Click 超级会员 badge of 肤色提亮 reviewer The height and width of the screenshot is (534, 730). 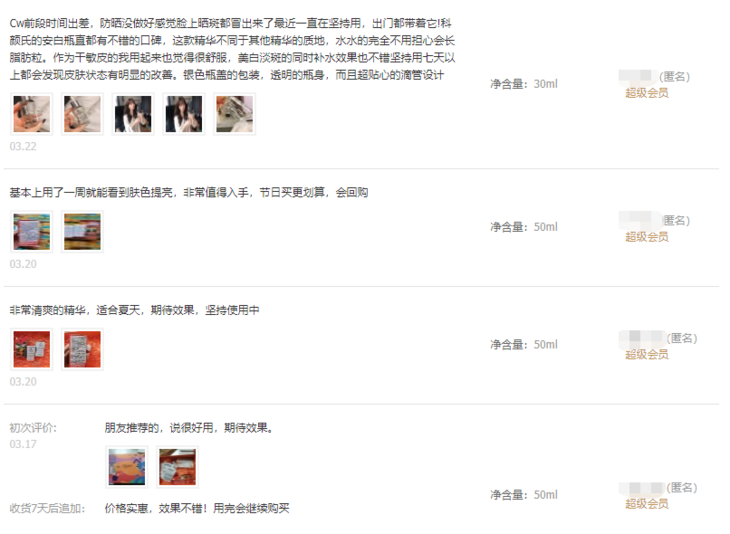(x=647, y=237)
